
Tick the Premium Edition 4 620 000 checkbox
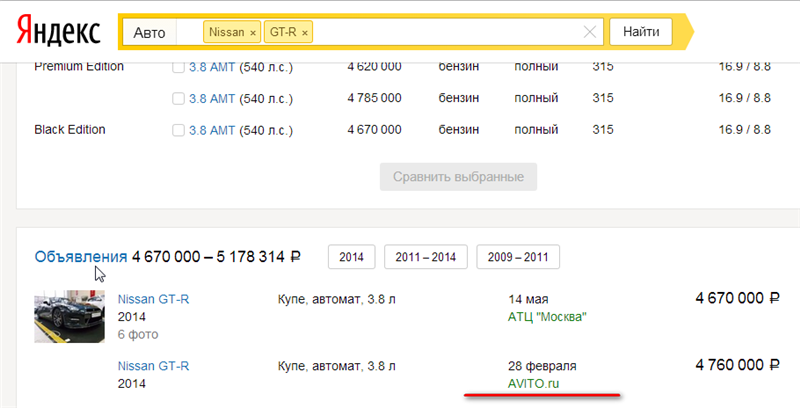click(178, 67)
